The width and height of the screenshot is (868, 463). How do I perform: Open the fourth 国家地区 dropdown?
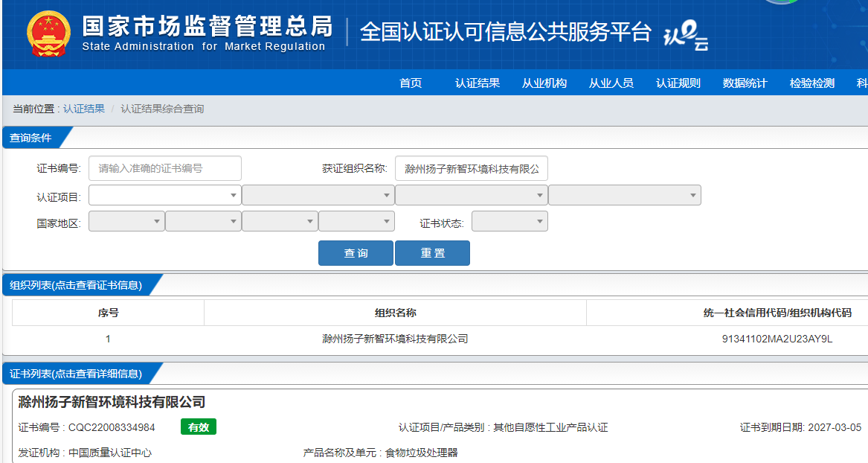(356, 221)
